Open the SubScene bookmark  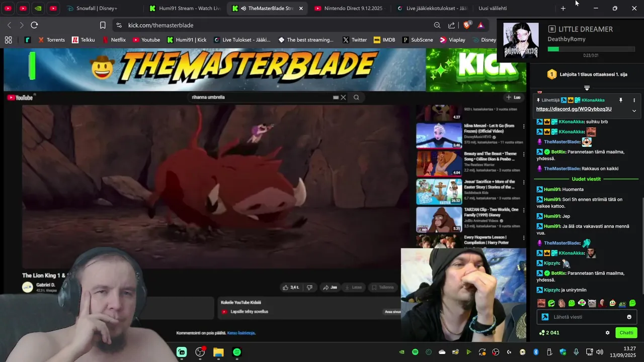418,40
